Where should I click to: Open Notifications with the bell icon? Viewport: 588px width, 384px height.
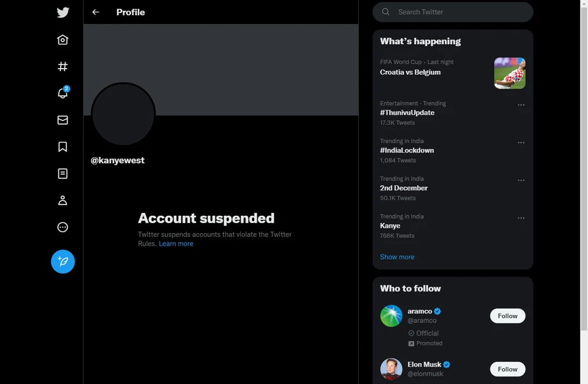pos(63,93)
